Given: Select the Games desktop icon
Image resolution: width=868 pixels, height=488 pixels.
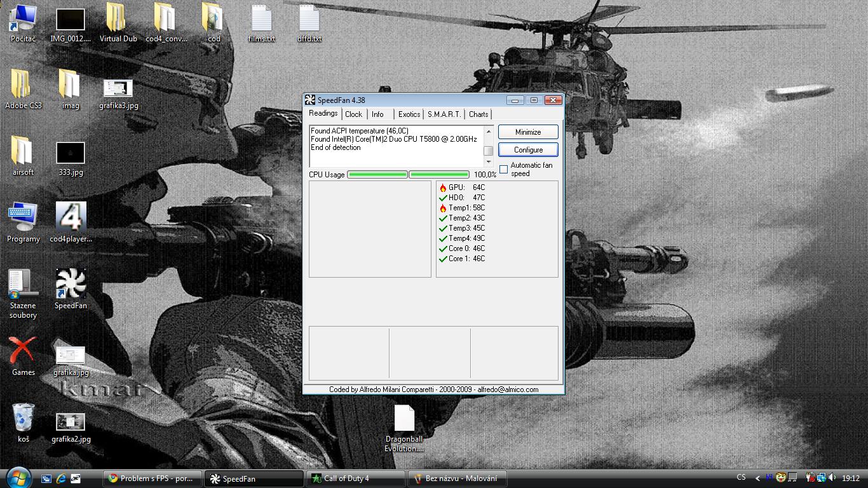Looking at the screenshot, I should pos(24,356).
